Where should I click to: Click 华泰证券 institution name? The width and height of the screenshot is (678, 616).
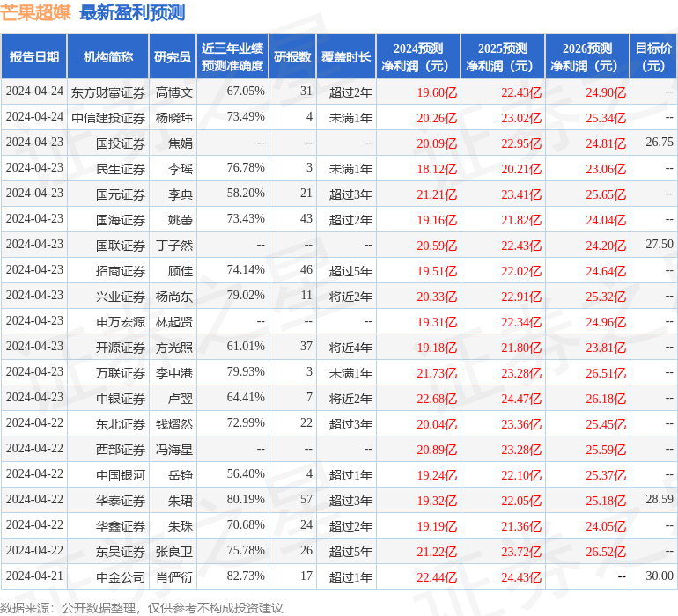(121, 501)
